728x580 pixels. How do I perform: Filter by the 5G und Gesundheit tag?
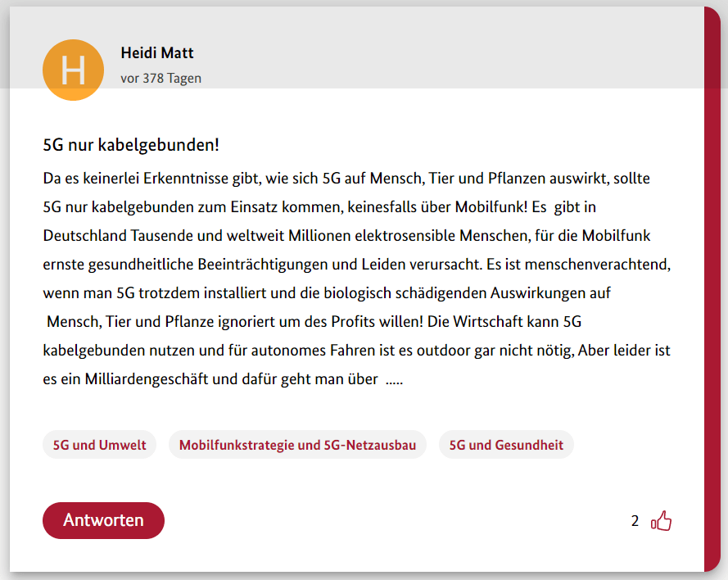point(506,445)
